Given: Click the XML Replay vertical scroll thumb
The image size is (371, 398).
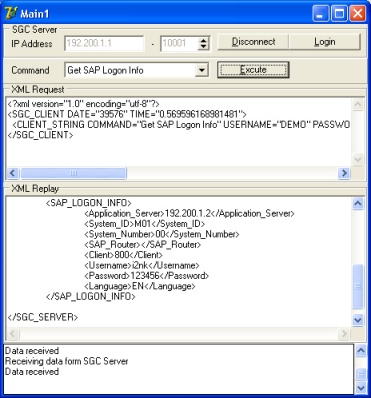Looking at the screenshot, I should [x=358, y=286].
